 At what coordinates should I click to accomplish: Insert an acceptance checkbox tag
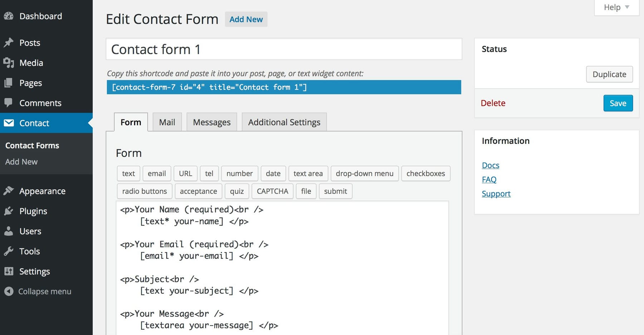click(x=198, y=191)
